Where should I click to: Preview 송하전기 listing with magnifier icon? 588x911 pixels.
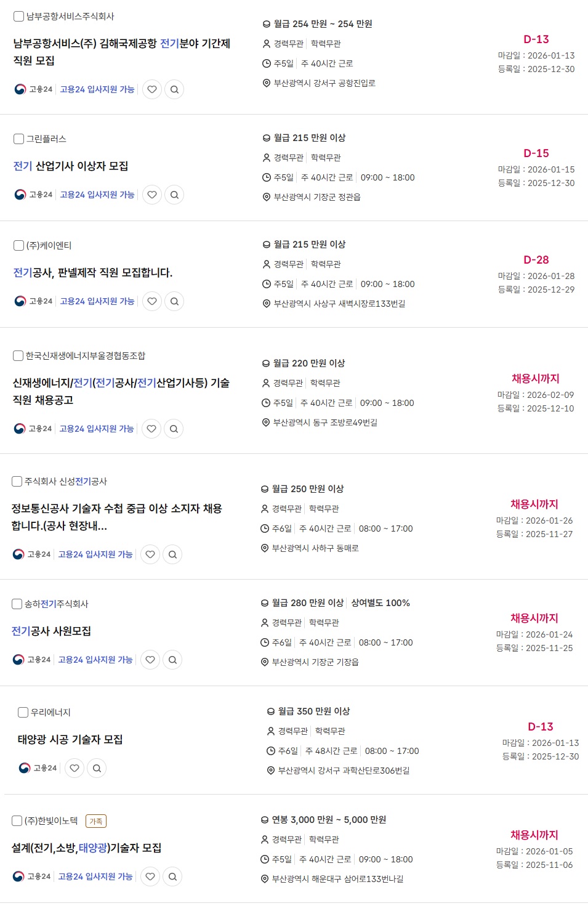coord(172,660)
